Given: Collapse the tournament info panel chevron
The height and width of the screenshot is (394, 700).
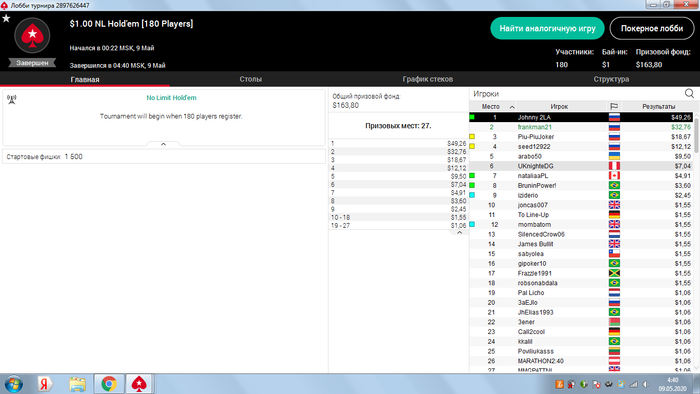Looking at the screenshot, I should tap(163, 144).
